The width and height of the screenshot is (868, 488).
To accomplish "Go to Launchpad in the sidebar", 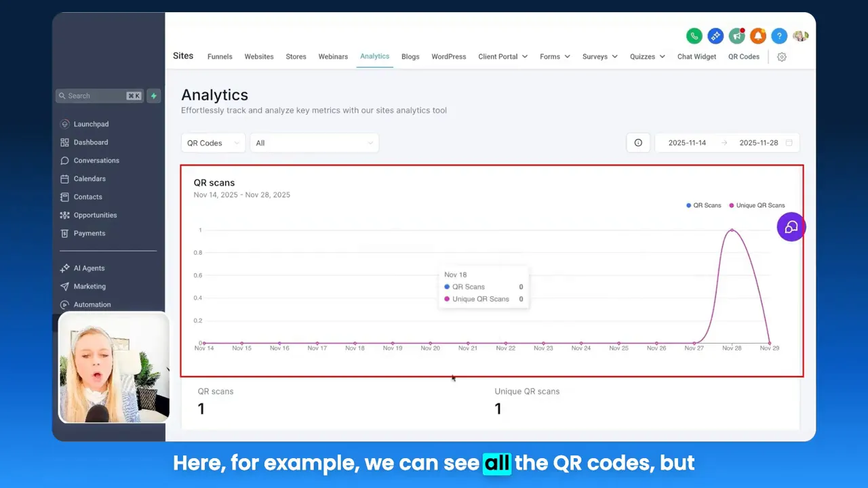I will click(91, 124).
